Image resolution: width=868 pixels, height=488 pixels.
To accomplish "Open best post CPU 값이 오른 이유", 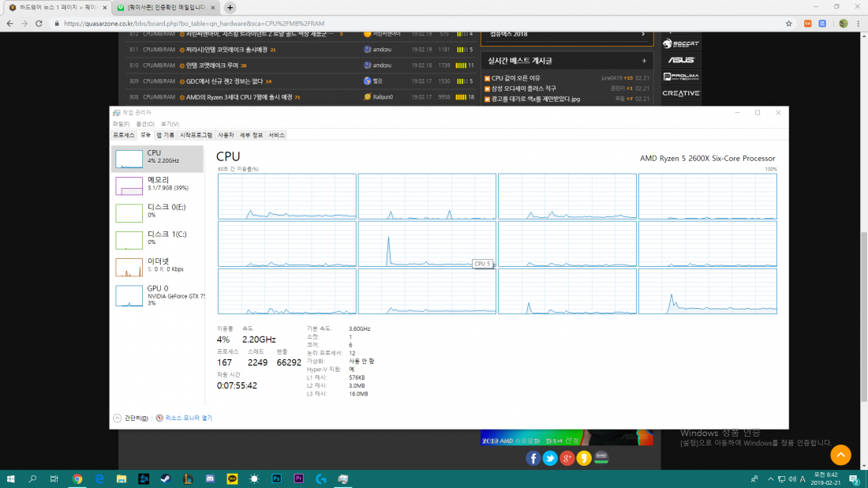I will [516, 78].
